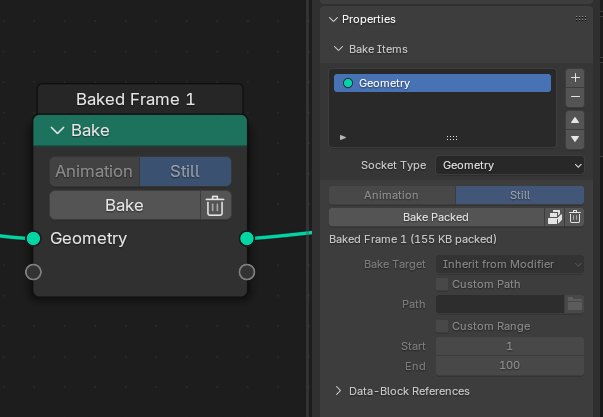Remove bake item with the minus button
Screen dimensions: 603x417
(574, 97)
